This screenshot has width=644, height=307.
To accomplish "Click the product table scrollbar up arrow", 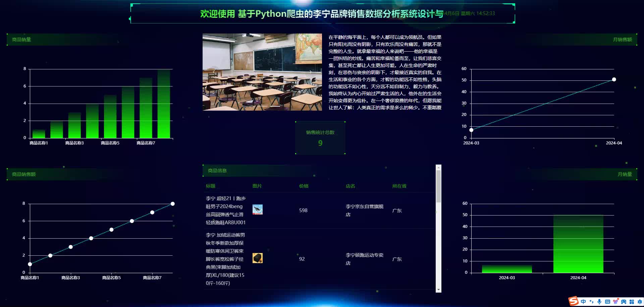I will 438,167.
